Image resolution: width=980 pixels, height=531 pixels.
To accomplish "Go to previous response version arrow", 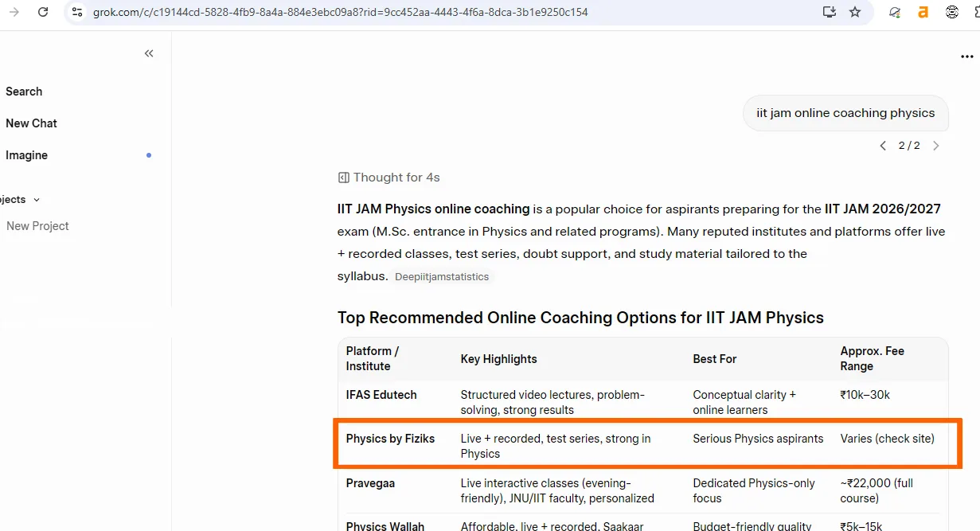I will (x=883, y=146).
